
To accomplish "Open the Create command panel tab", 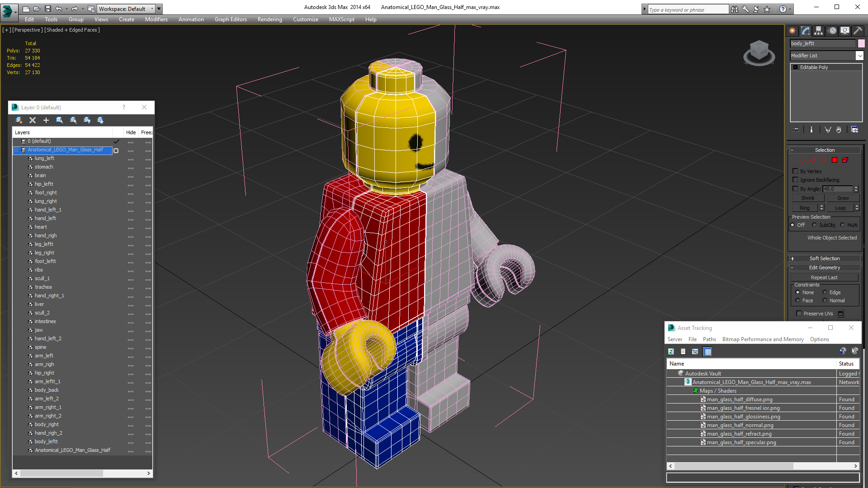I will tap(793, 31).
